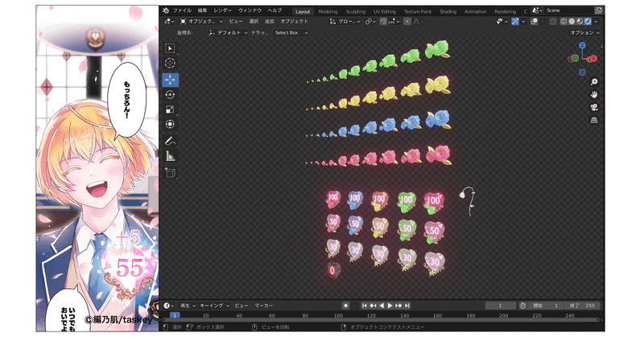The width and height of the screenshot is (644, 337).
Task: Activate the Move tool
Action: [x=170, y=80]
